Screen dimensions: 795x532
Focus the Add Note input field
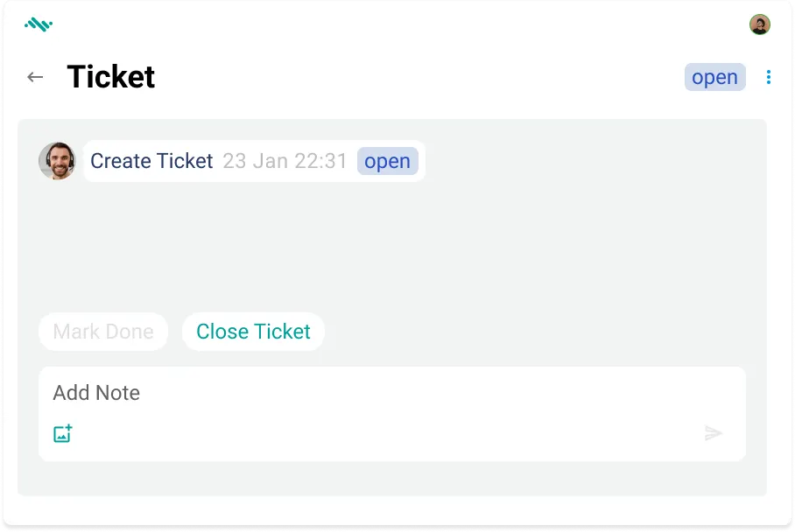click(x=96, y=393)
